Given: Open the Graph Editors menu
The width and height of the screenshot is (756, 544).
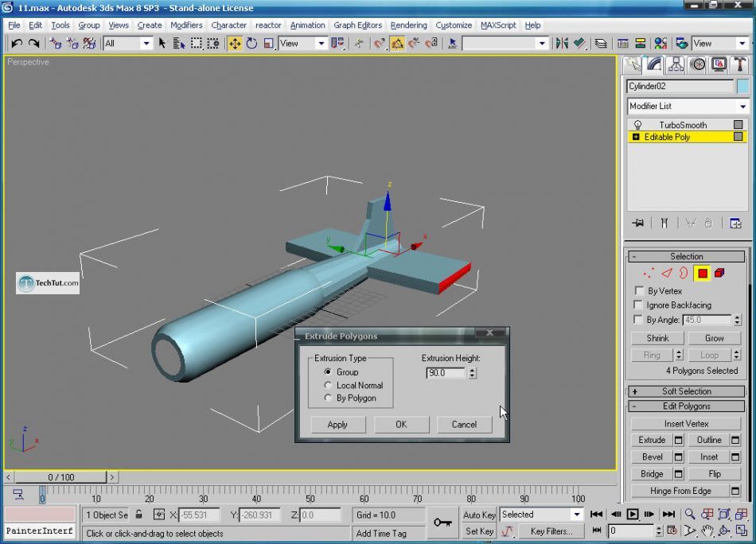Looking at the screenshot, I should pos(358,25).
